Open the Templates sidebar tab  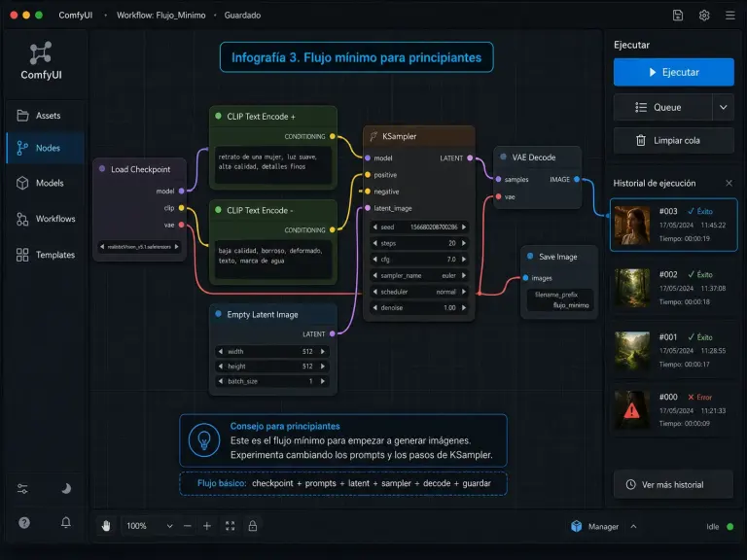[x=46, y=255]
